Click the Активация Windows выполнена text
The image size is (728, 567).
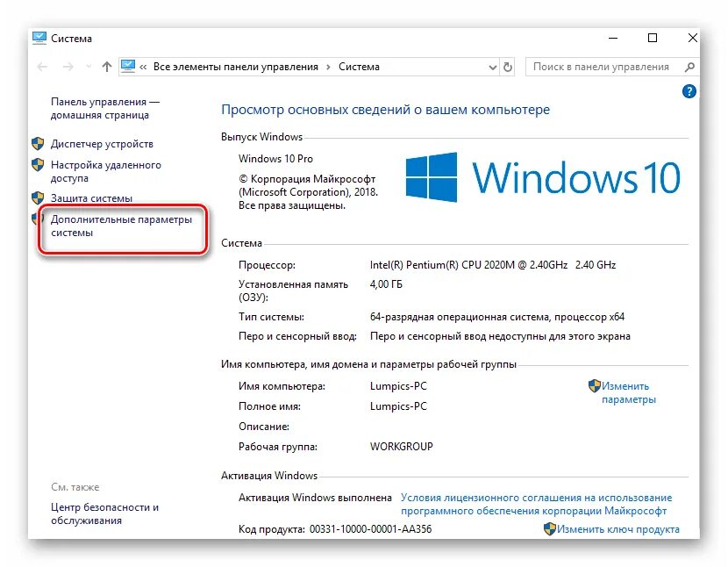click(315, 498)
